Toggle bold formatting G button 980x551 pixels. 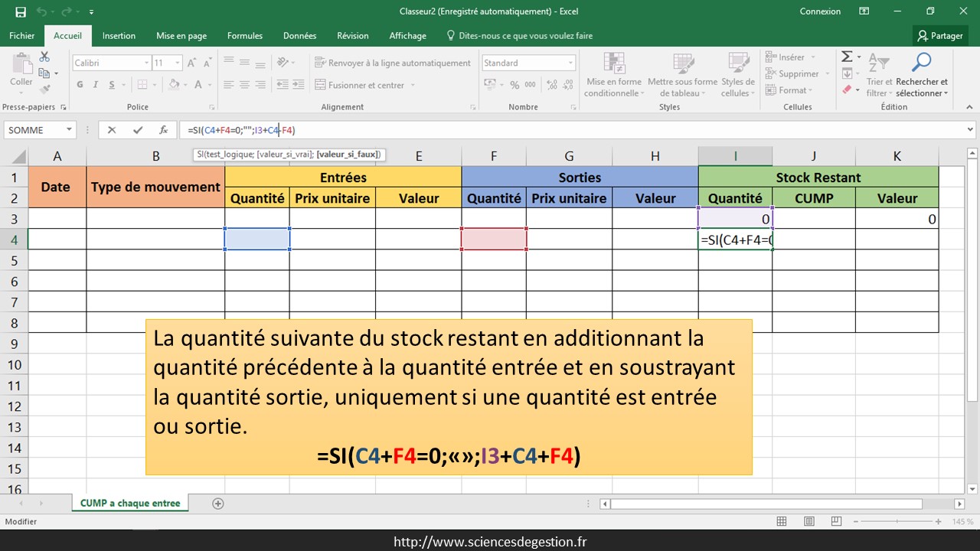pos(80,85)
